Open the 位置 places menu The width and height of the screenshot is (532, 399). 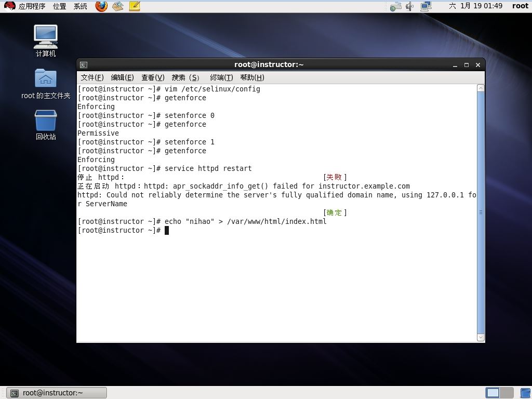[60, 6]
